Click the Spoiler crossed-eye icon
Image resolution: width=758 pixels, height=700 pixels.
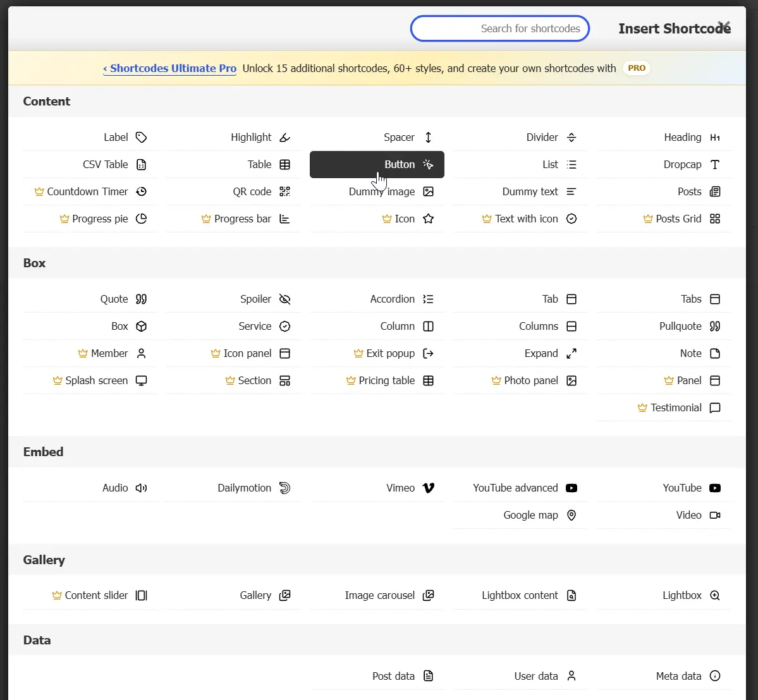284,299
